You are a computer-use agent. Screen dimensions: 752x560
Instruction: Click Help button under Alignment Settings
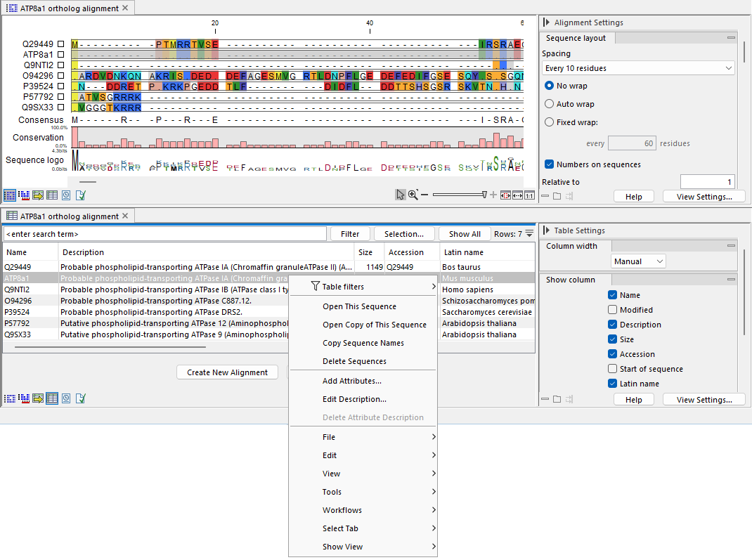point(633,197)
